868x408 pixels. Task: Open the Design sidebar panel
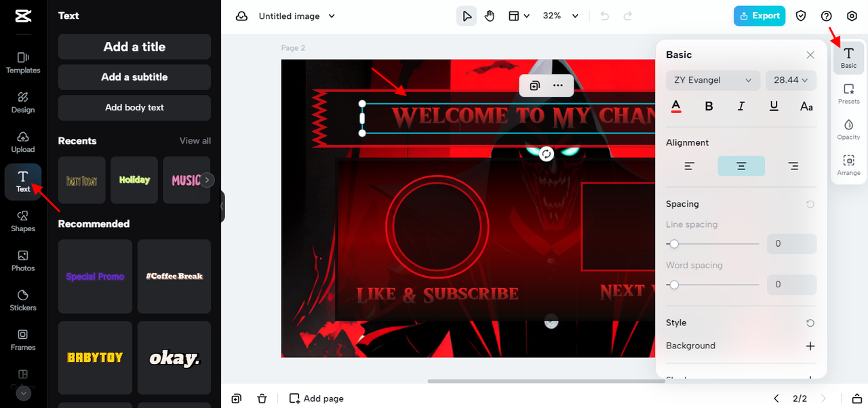[x=23, y=102]
